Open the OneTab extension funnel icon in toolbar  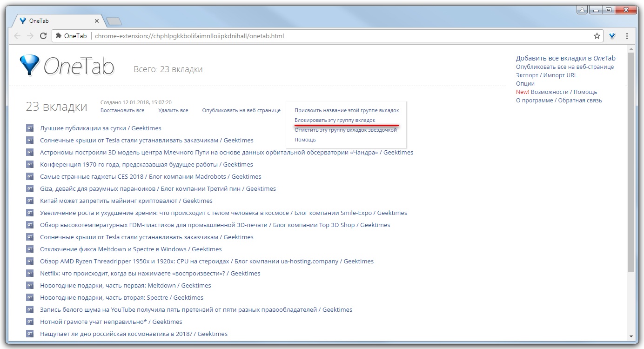click(612, 36)
